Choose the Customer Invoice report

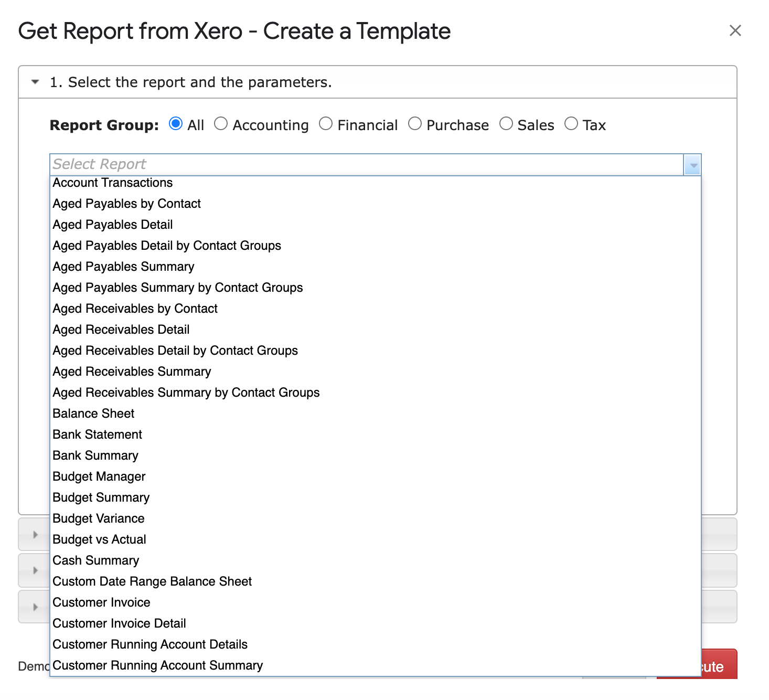click(x=376, y=602)
